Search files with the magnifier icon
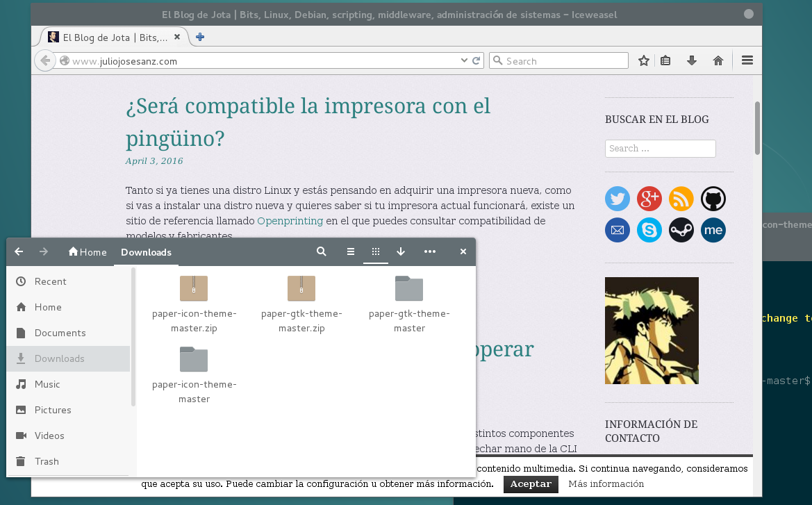Screen dimensions: 812x505 pos(322,251)
